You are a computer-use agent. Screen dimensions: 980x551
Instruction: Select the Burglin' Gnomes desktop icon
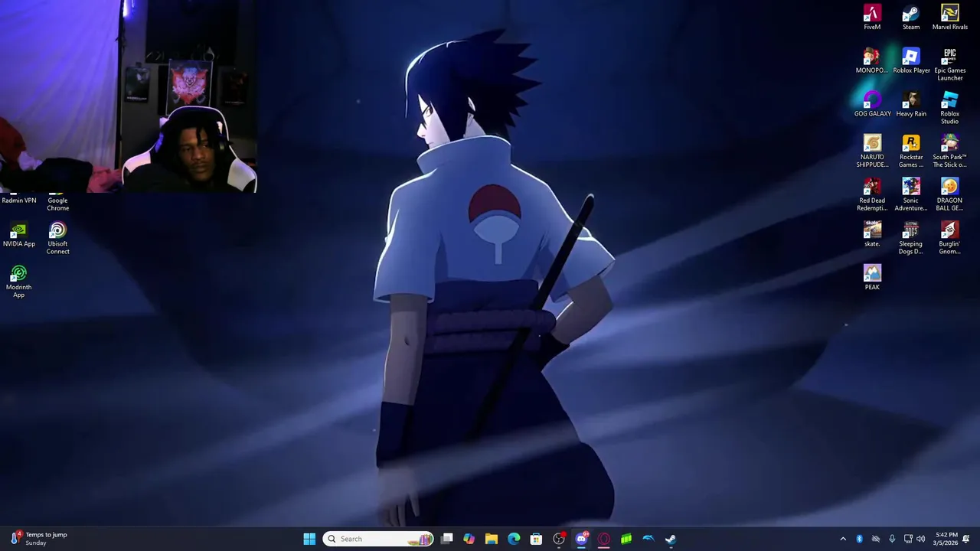pos(949,239)
